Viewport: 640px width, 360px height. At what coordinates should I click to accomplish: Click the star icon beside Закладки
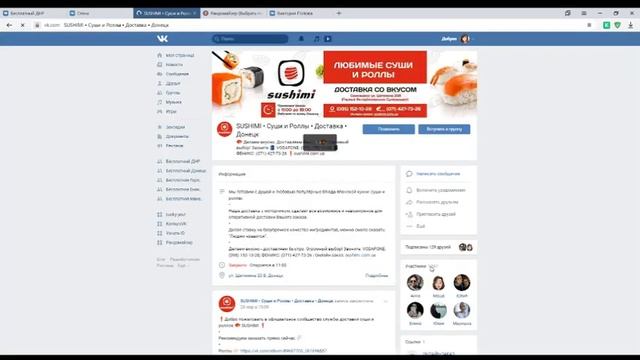pyautogui.click(x=160, y=127)
